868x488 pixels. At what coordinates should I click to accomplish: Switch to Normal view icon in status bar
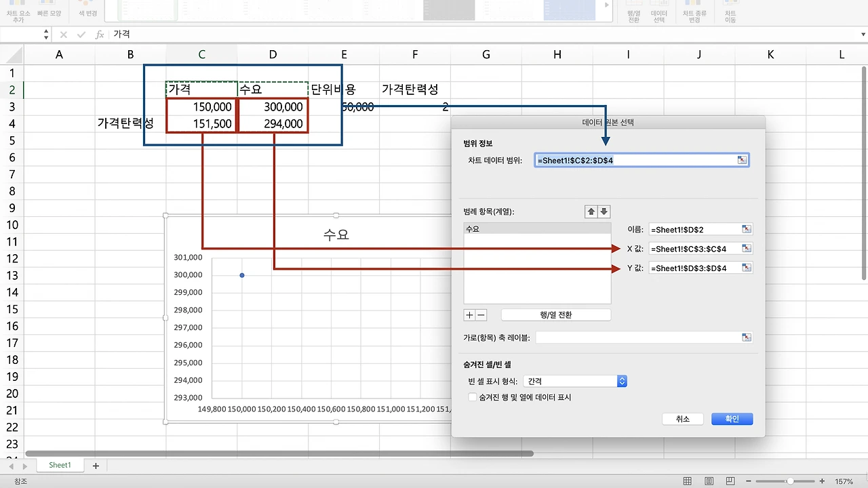click(x=688, y=481)
